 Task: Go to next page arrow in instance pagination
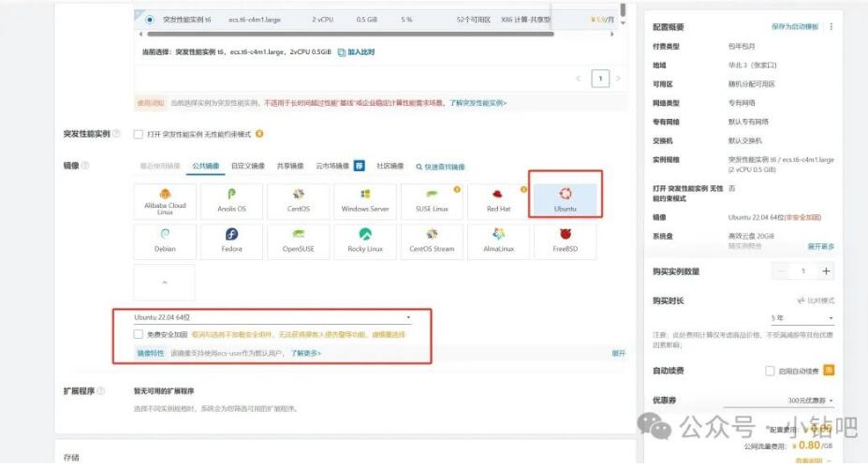point(618,79)
